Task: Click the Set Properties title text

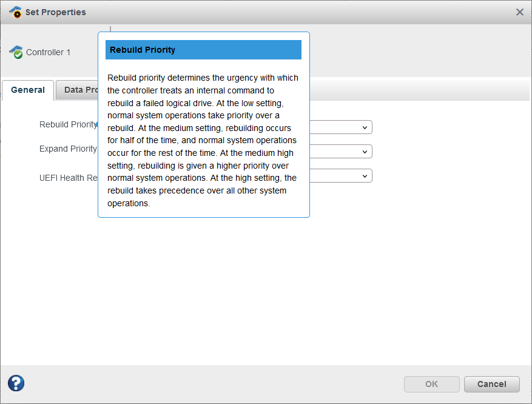Action: [56, 12]
